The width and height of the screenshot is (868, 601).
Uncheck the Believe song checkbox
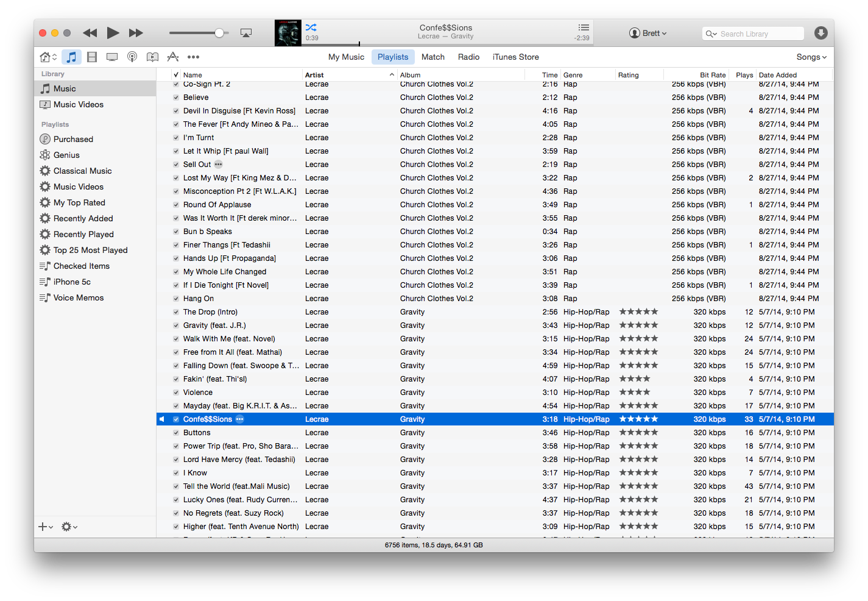(x=176, y=98)
